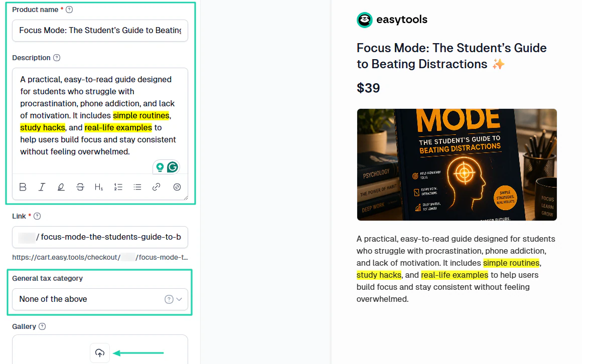Show help tooltip for Description label
Viewport: 600px width, 364px height.
click(57, 58)
